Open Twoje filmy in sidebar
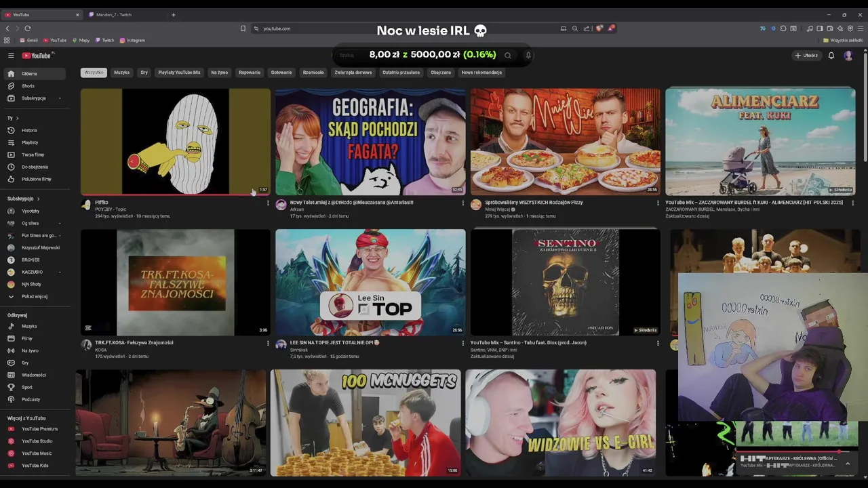The image size is (868, 488). tap(35, 155)
